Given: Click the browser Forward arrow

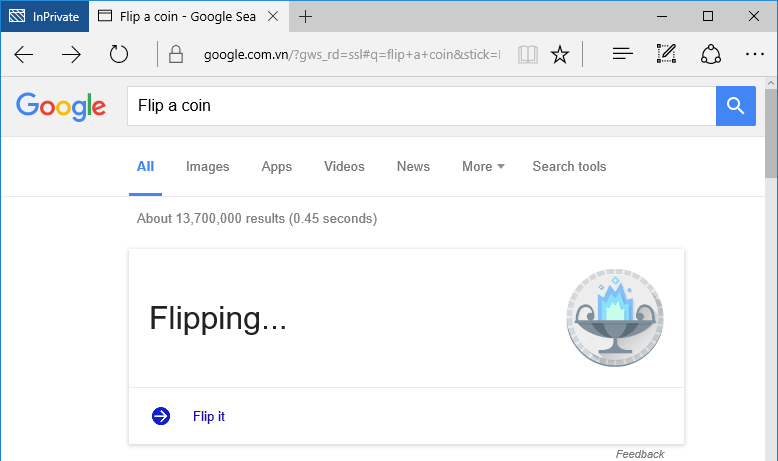Looking at the screenshot, I should [71, 54].
